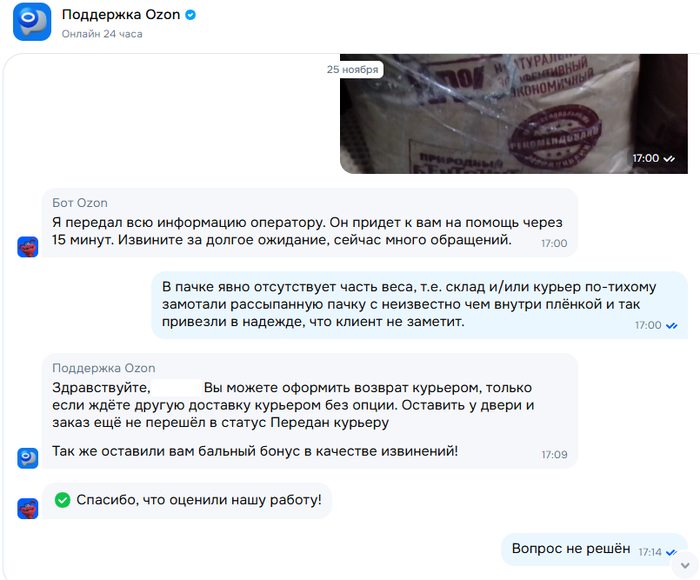Click the Ozon support avatar beside the return message
The image size is (700, 580).
[x=28, y=458]
